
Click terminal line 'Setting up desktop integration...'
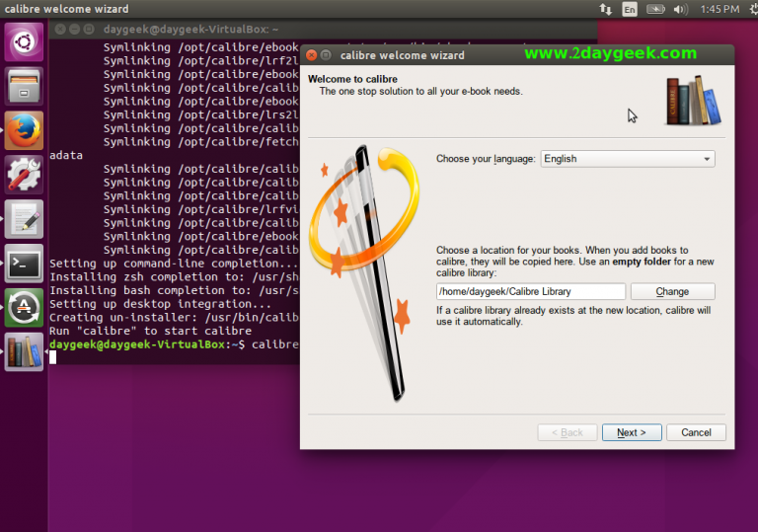click(x=160, y=304)
